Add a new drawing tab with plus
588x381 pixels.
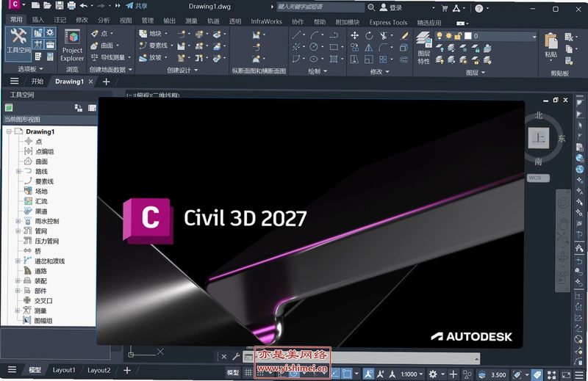tap(106, 81)
